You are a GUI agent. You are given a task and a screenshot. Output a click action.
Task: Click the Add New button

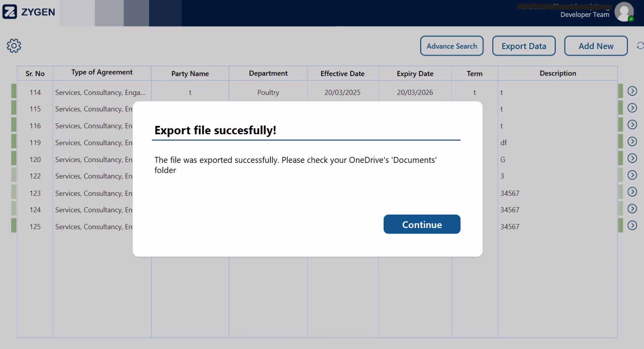click(x=596, y=46)
